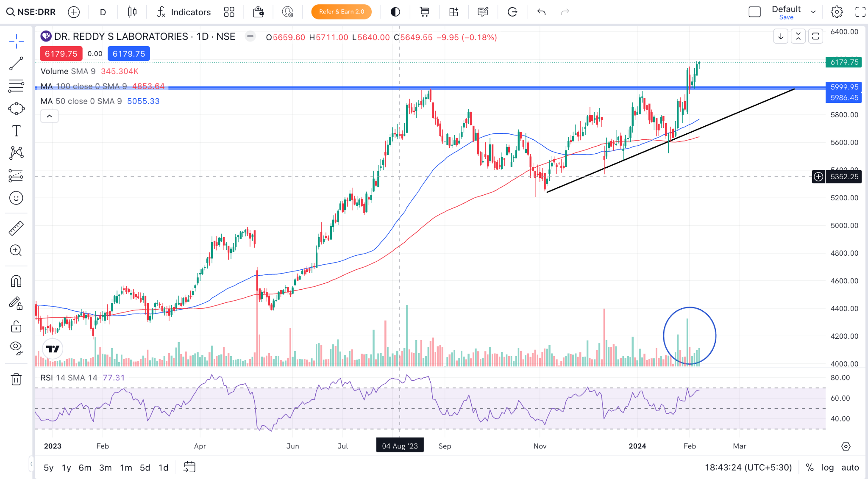Open the Indicators dialog
The height and width of the screenshot is (479, 868).
coord(184,12)
